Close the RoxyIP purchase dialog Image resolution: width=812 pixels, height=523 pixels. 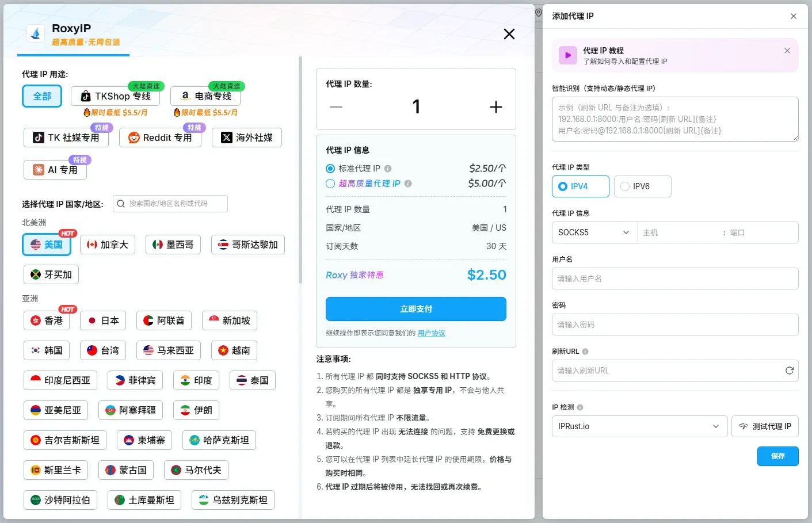pos(509,34)
